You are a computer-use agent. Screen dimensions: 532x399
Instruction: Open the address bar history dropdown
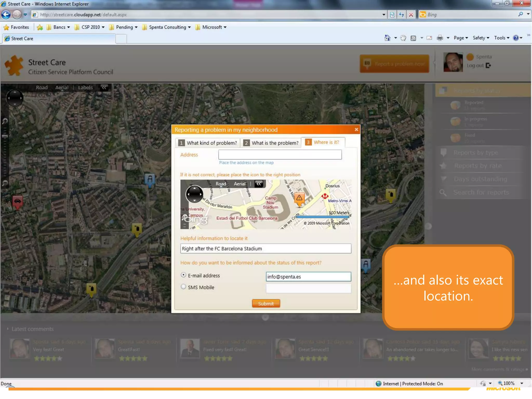pos(384,15)
